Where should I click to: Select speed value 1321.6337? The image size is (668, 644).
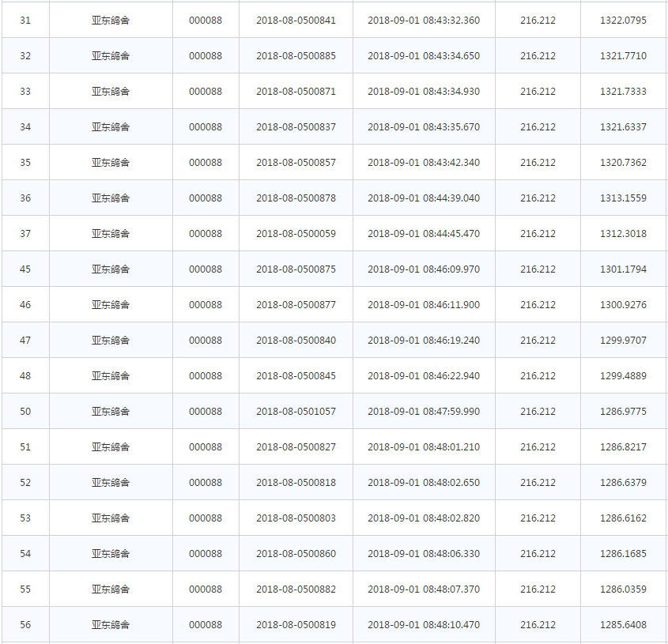pyautogui.click(x=623, y=127)
